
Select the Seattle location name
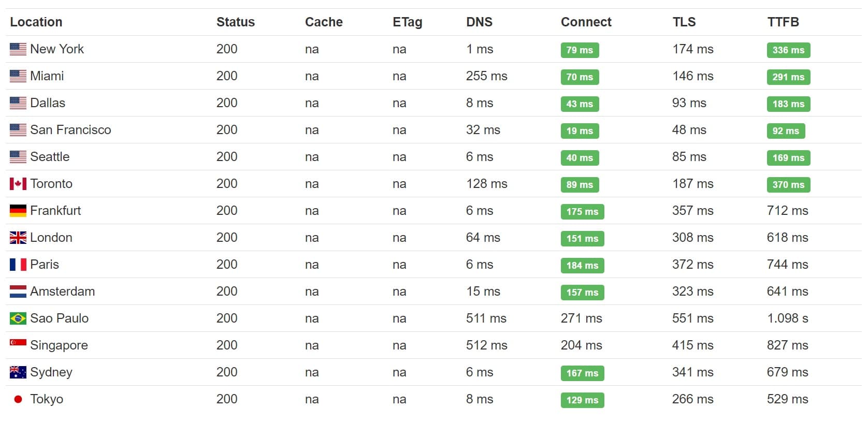tap(50, 157)
